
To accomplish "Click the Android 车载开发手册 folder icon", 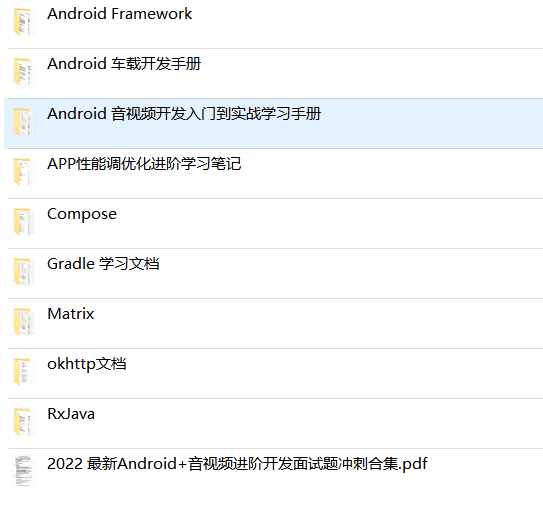I will [24, 72].
